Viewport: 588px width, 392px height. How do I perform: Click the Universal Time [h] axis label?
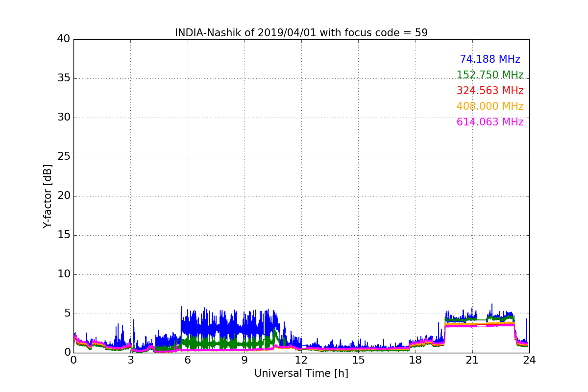coord(301,373)
